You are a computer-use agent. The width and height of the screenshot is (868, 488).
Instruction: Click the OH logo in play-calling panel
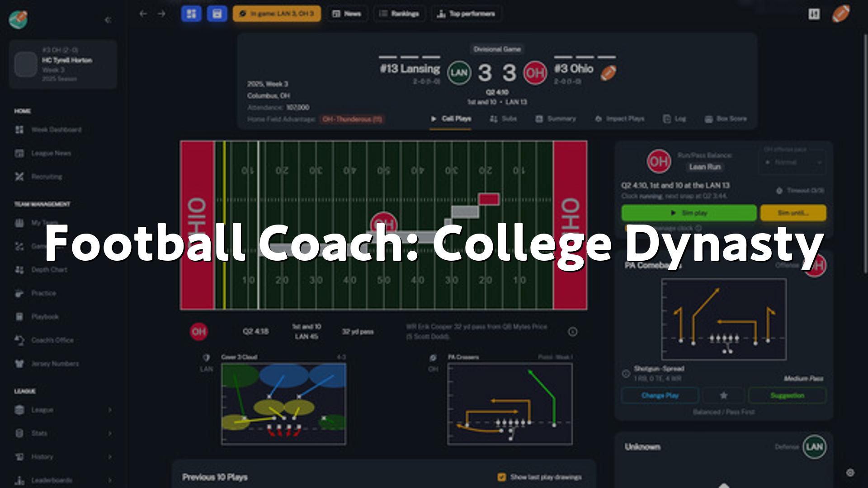(x=658, y=162)
